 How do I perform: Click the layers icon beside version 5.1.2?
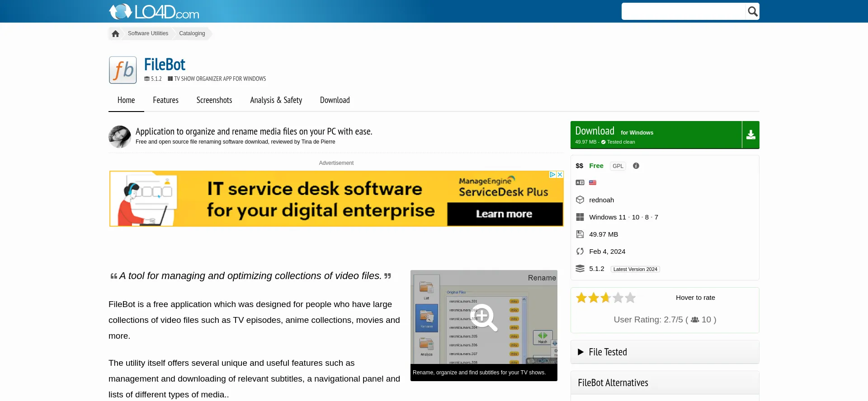(580, 268)
